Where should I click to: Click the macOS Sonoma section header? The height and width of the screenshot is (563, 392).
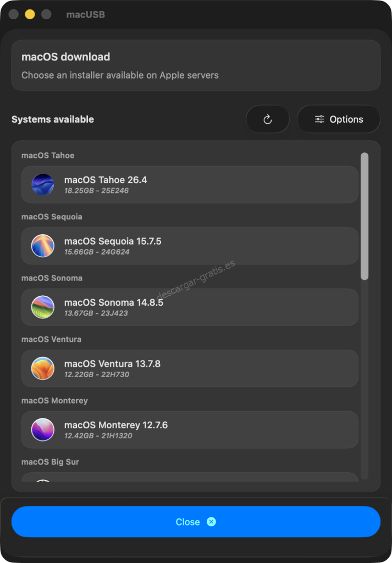tap(52, 278)
